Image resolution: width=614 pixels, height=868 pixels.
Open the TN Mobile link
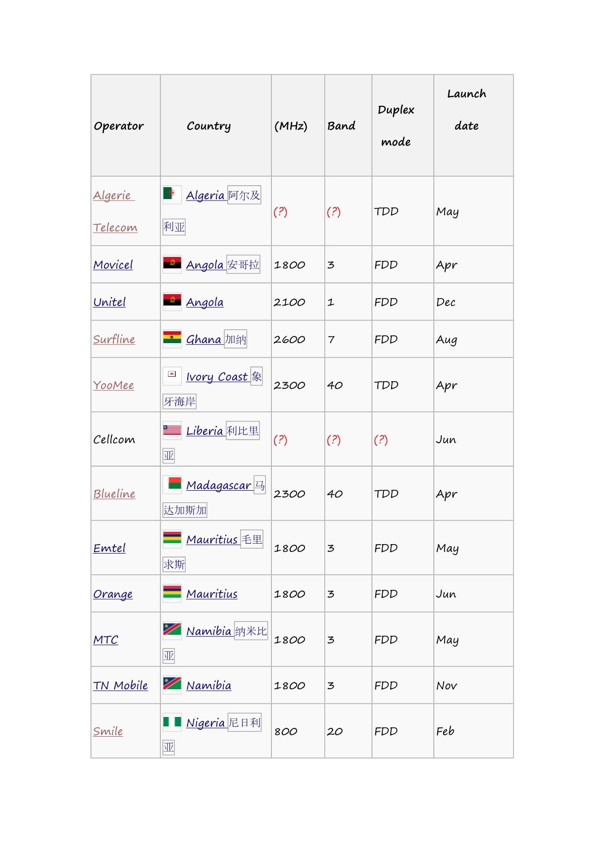[120, 685]
